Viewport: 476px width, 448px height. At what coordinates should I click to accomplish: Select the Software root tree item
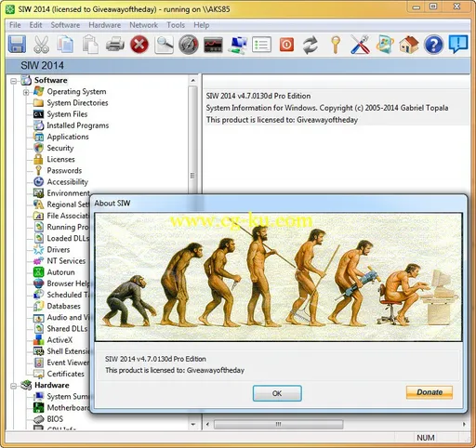point(51,80)
